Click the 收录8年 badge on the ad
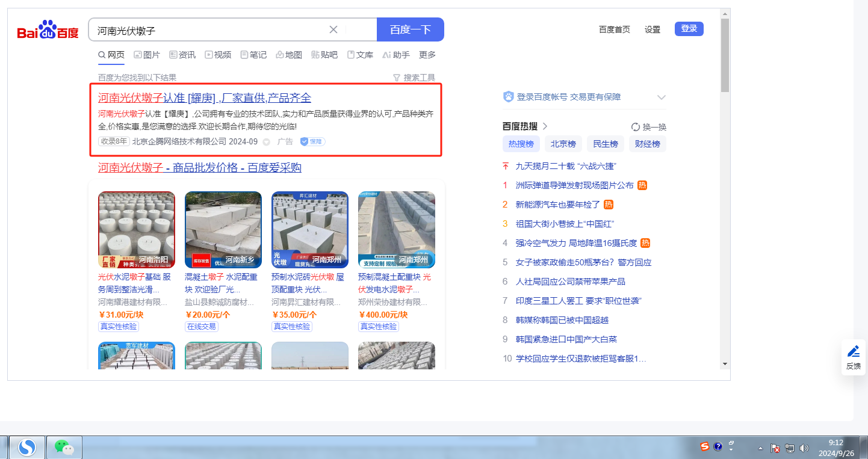The height and width of the screenshot is (459, 868). point(114,142)
